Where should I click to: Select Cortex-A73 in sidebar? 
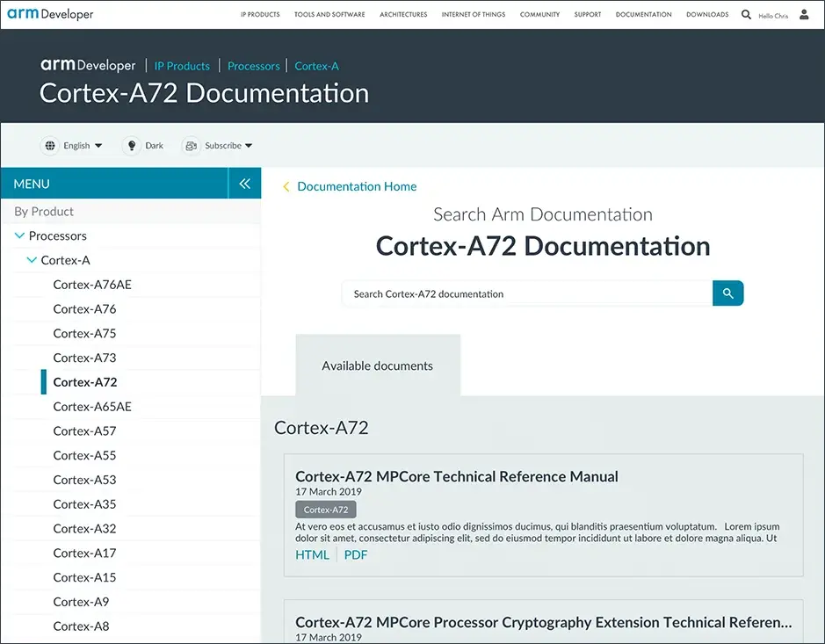(x=84, y=358)
